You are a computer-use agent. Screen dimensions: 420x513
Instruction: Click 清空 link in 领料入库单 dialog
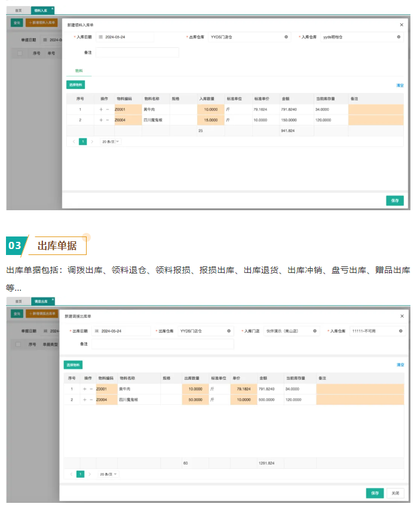pyautogui.click(x=400, y=85)
